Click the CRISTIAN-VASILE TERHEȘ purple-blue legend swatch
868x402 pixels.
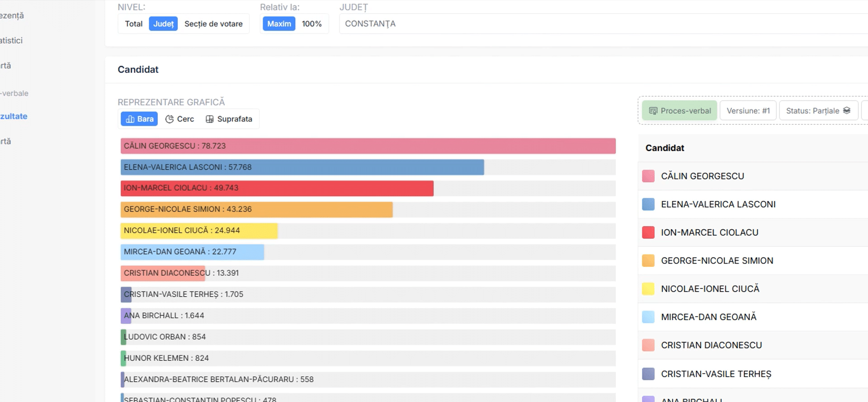[648, 374]
